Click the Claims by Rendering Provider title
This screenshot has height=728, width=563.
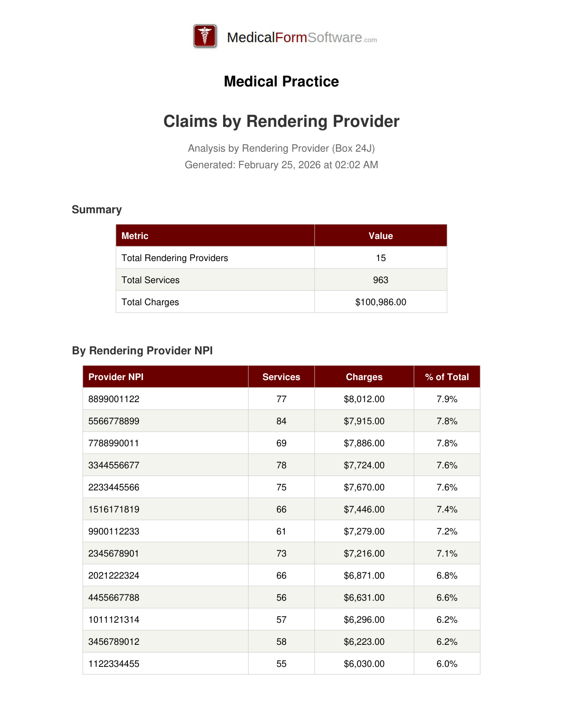pyautogui.click(x=281, y=121)
